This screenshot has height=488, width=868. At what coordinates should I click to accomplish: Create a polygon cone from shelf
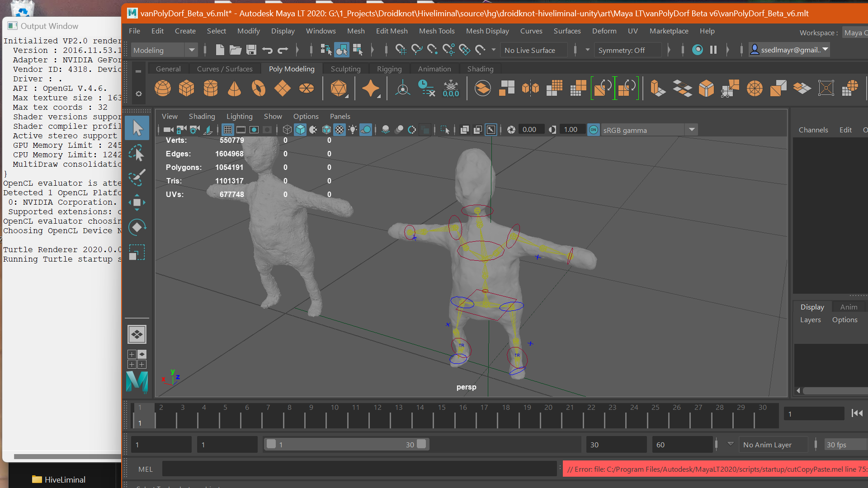click(234, 88)
